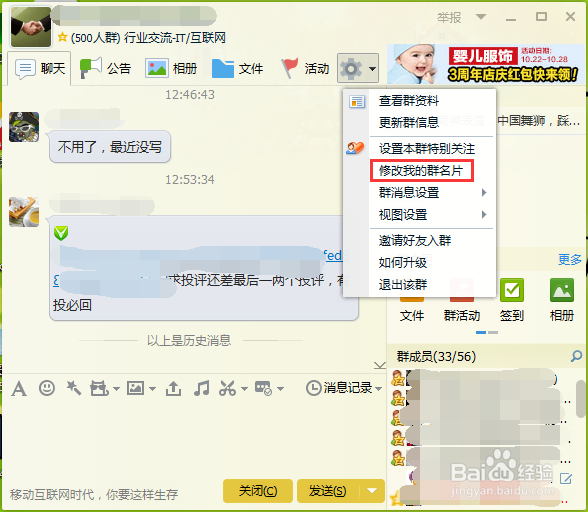Expand the screenshot scissors dropdown arrow
The width and height of the screenshot is (588, 512).
pyautogui.click(x=244, y=389)
